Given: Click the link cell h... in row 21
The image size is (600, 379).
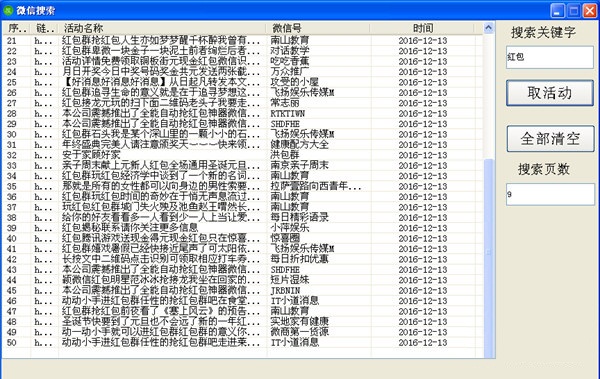Looking at the screenshot, I should coord(43,41).
